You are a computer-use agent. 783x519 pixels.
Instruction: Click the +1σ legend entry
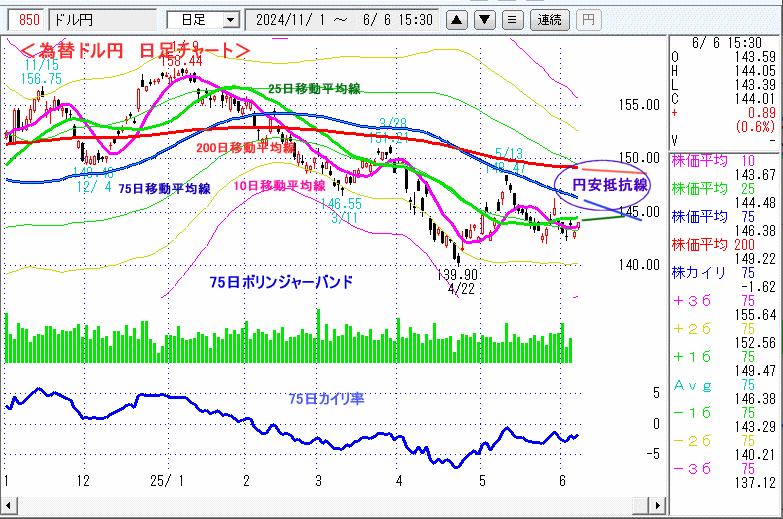[714, 357]
